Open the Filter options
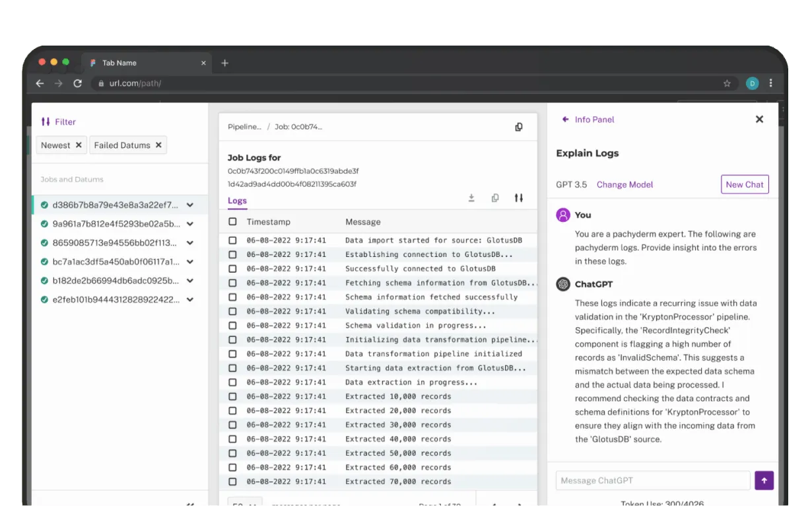Viewport: 812px width, 506px height. [x=58, y=122]
